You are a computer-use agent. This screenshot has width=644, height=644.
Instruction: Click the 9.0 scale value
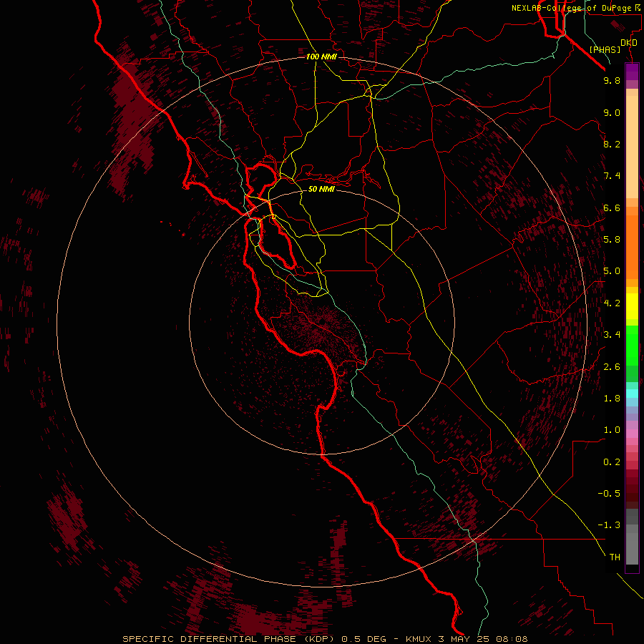click(x=612, y=112)
